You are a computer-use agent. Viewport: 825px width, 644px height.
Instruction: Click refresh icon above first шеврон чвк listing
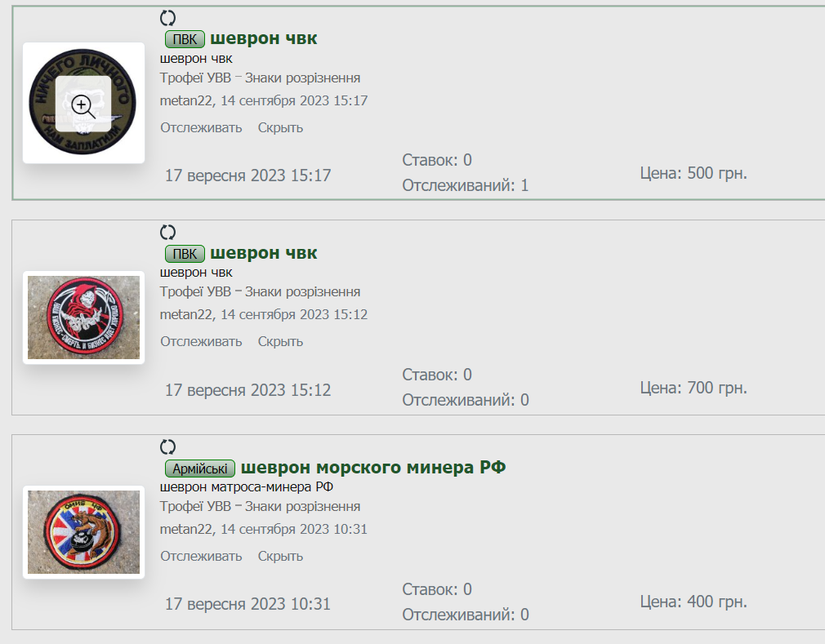167,19
